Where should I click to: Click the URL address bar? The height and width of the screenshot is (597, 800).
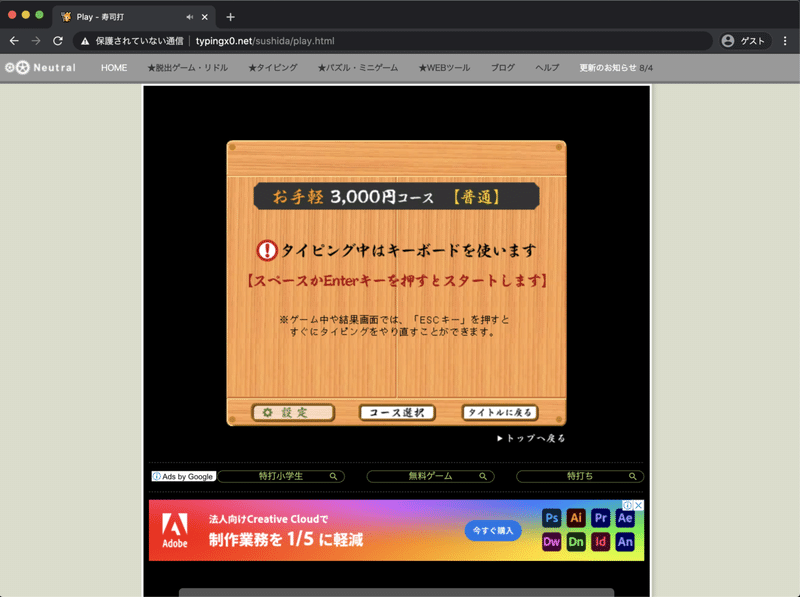coord(393,41)
